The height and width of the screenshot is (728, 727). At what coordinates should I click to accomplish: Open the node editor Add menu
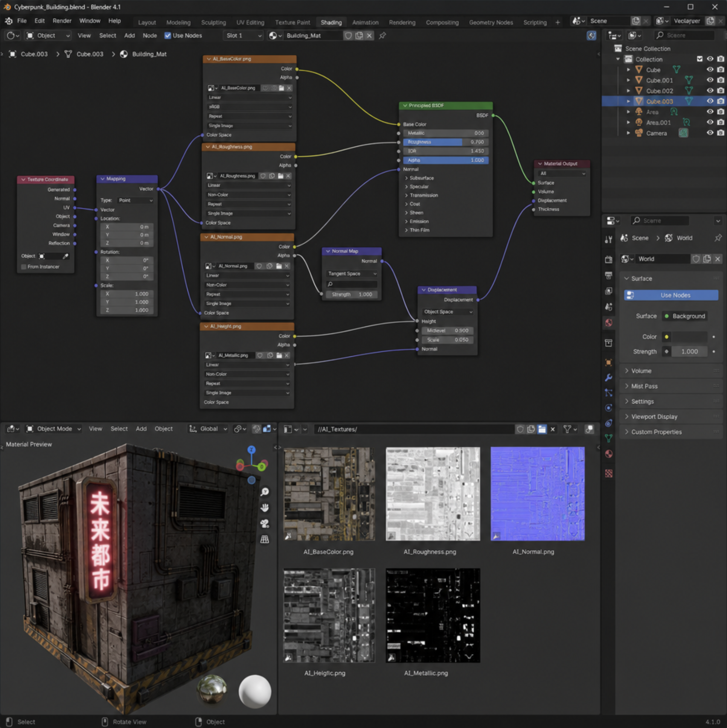click(x=129, y=35)
